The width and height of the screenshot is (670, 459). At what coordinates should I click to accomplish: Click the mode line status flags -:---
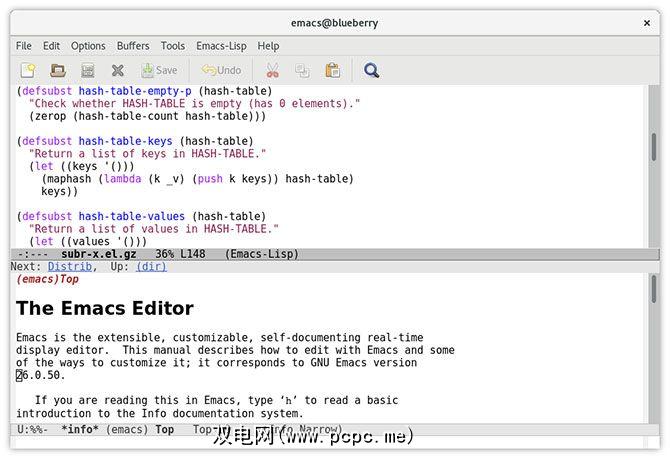tap(33, 254)
